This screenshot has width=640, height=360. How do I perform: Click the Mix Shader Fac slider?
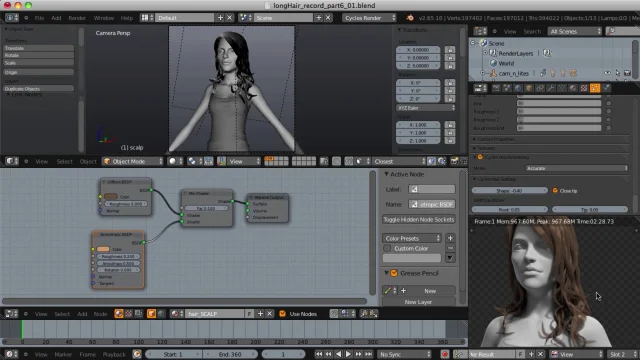click(x=207, y=208)
